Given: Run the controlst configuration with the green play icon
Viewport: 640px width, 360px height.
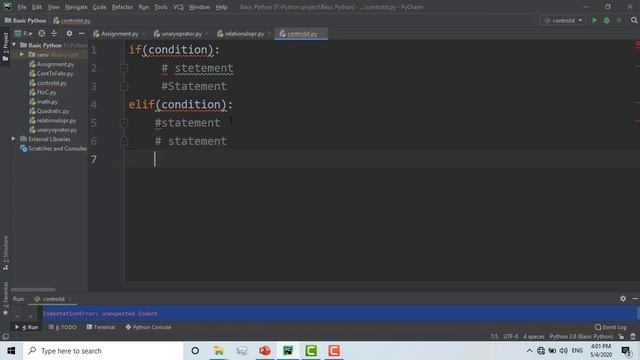Looking at the screenshot, I should (594, 20).
